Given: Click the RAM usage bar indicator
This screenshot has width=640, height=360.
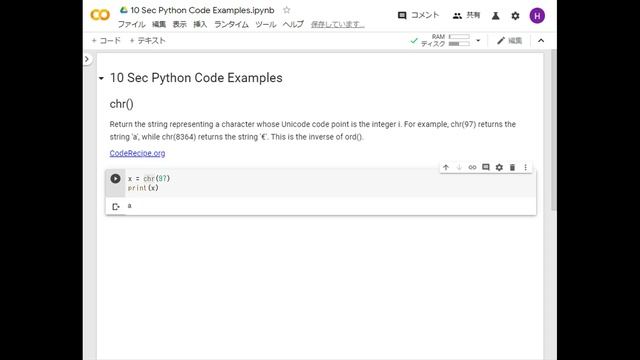Looking at the screenshot, I should 459,37.
